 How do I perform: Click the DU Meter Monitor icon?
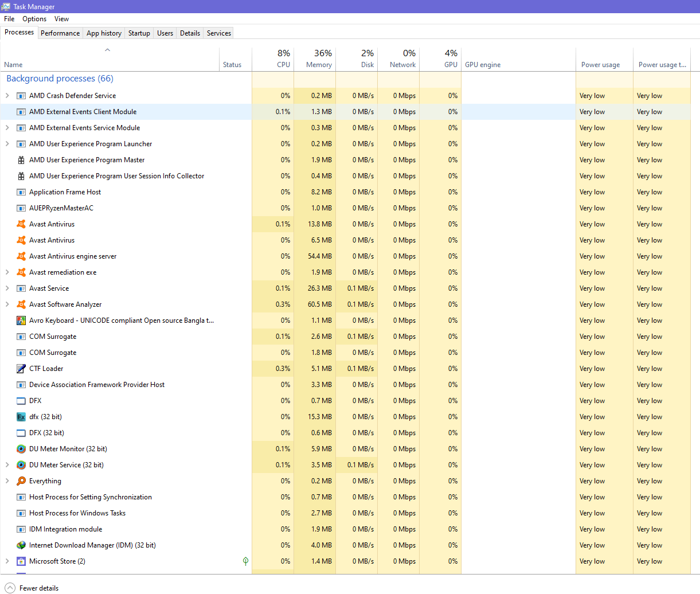click(x=21, y=449)
